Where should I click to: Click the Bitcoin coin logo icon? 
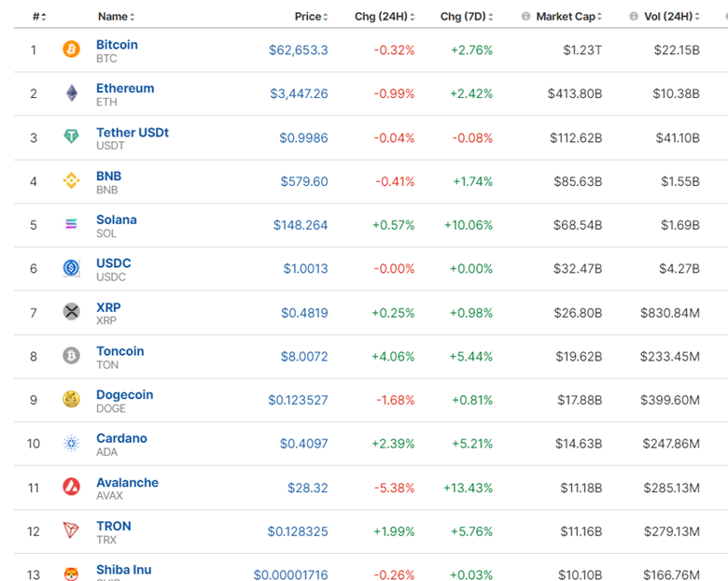(x=71, y=50)
